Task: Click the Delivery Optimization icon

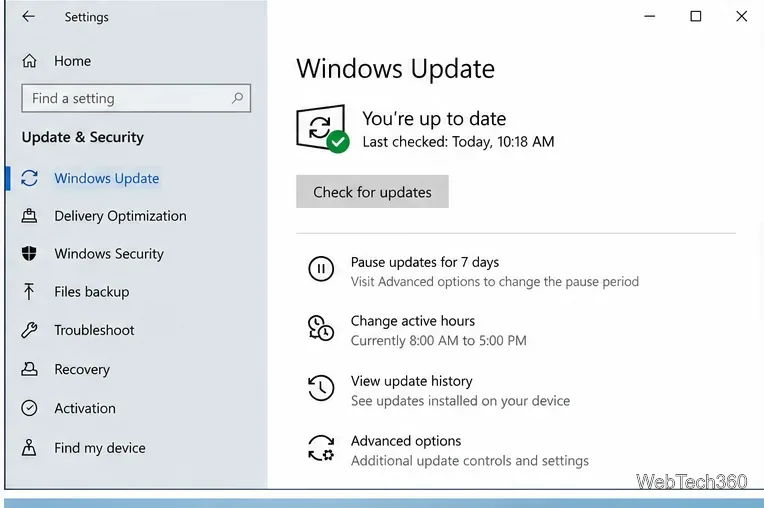Action: click(x=29, y=216)
